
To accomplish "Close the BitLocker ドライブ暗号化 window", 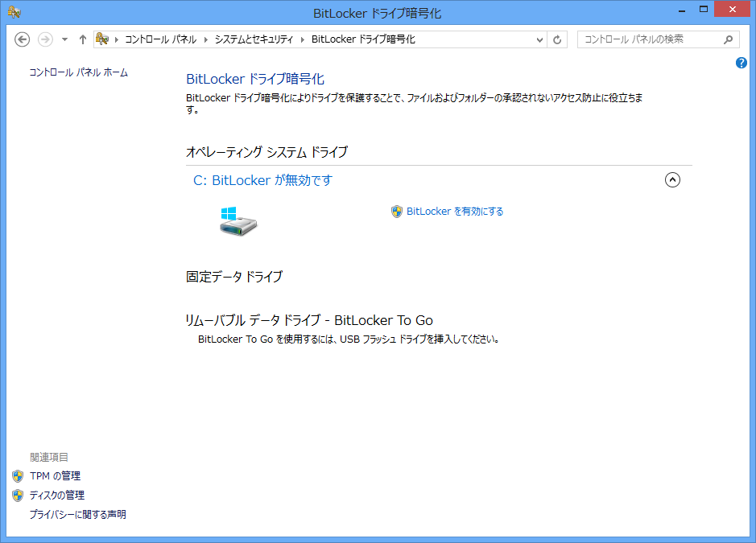I will tap(733, 9).
